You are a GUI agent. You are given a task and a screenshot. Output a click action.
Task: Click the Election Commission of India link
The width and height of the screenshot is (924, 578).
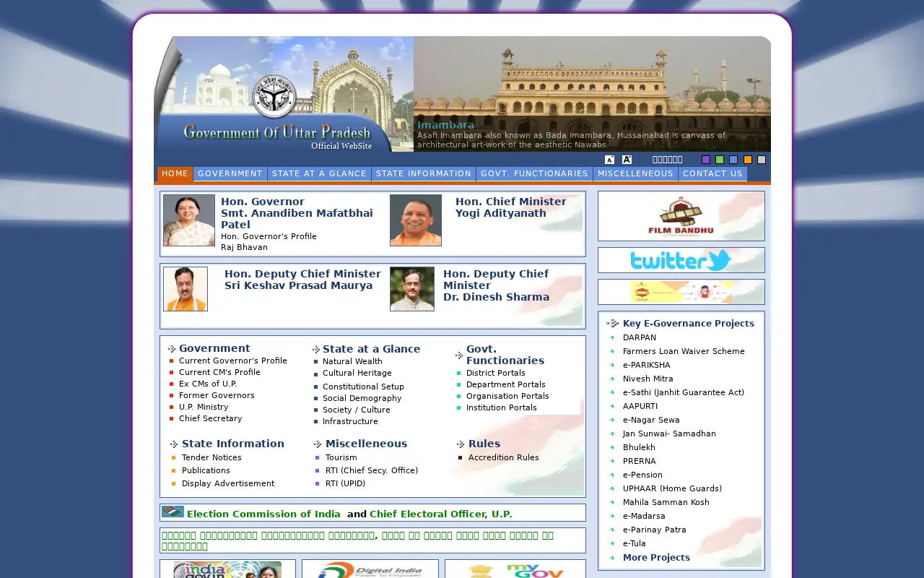point(263,514)
